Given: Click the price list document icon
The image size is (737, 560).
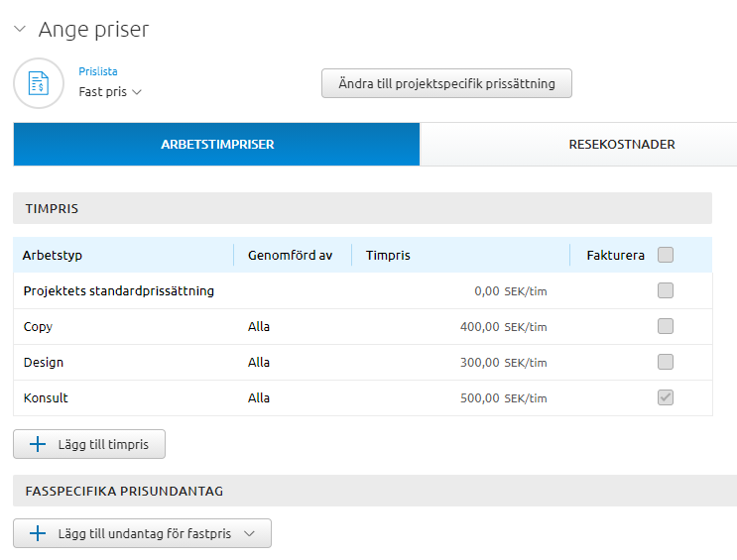Looking at the screenshot, I should (x=39, y=83).
